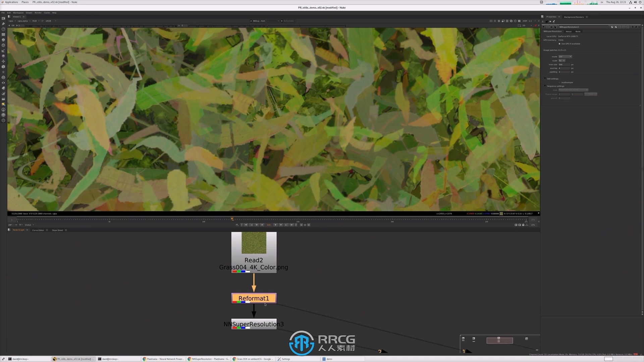Viewport: 644px width, 362px height.
Task: Open the Render menu
Action: coord(38,13)
